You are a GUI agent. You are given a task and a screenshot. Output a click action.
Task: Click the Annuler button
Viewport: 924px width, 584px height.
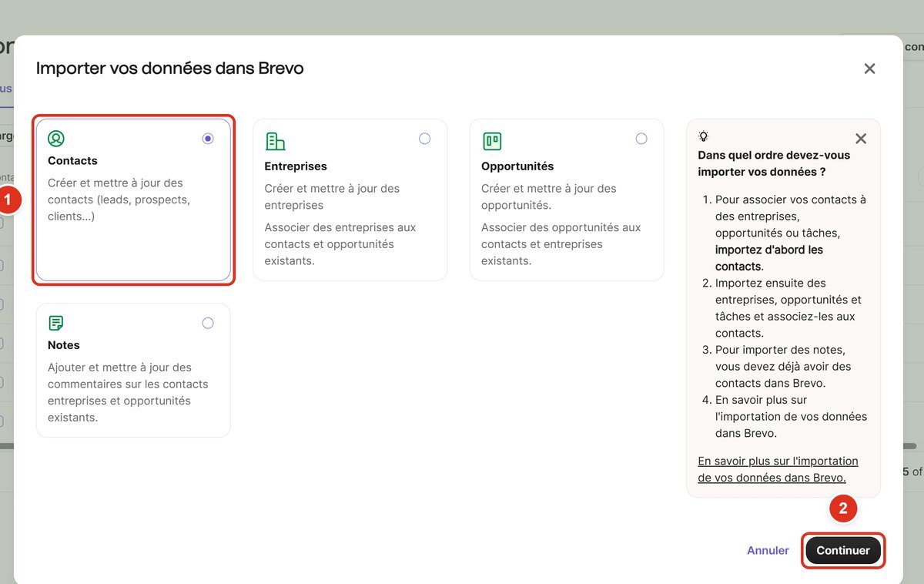(x=768, y=550)
